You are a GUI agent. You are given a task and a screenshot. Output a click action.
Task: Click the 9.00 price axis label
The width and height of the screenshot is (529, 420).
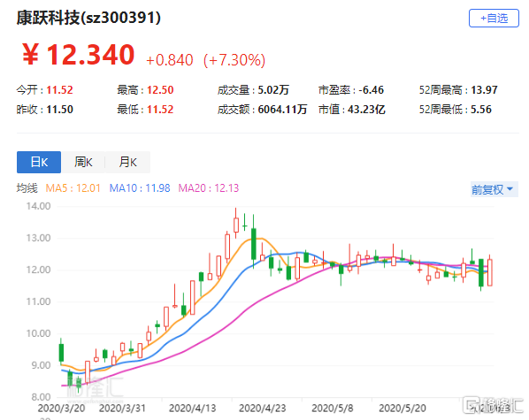(41, 365)
